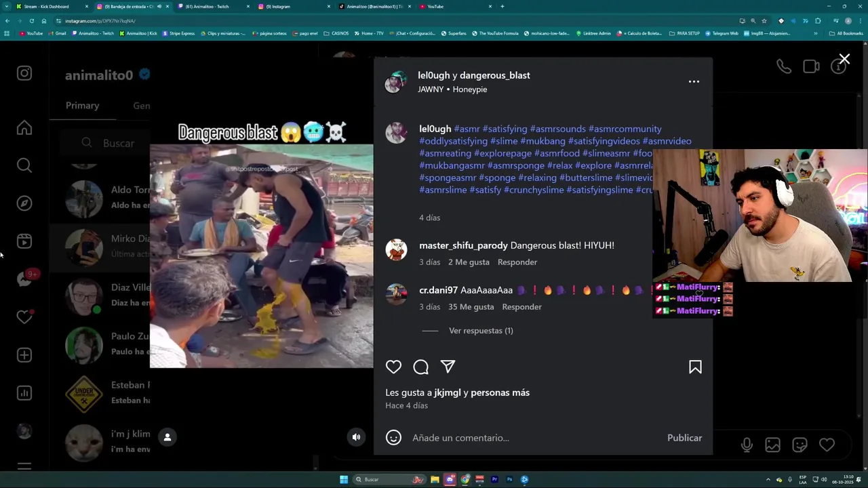Click Responder under master_shifu_parody comment
Screen dimensions: 868x488
pyautogui.click(x=517, y=262)
